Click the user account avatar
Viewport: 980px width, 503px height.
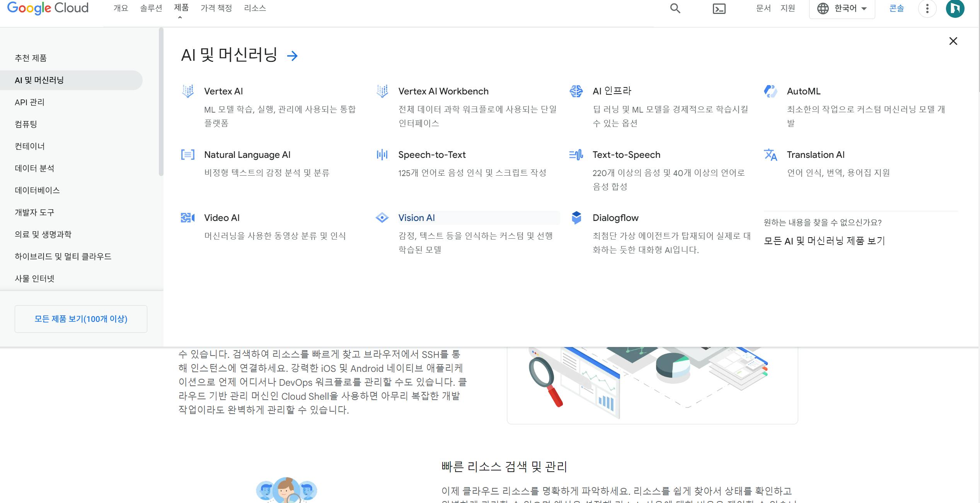[955, 9]
